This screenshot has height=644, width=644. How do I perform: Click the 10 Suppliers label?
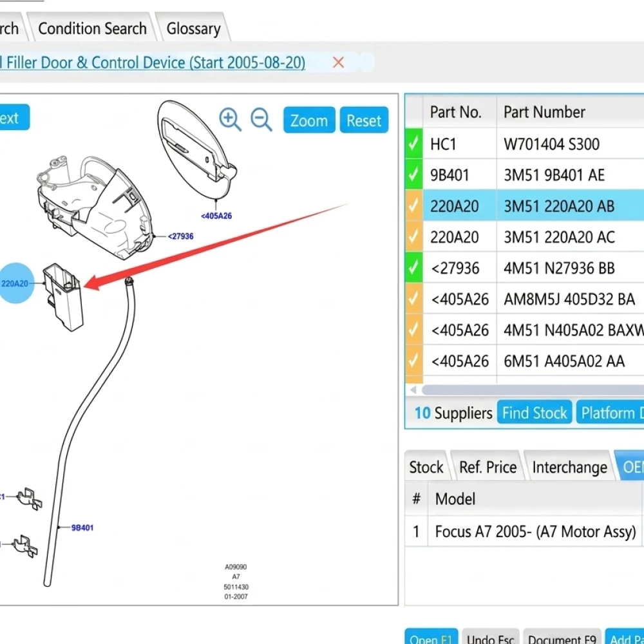pos(453,413)
